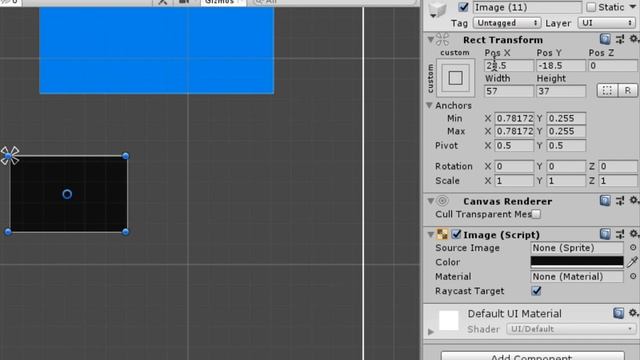This screenshot has height=360, width=640.
Task: Toggle blueprint mode button
Action: point(607,91)
